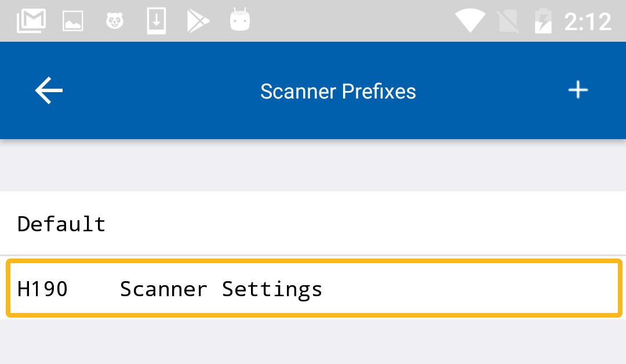The height and width of the screenshot is (364, 626).
Task: Add a new scanner prefix with plus
Action: pyautogui.click(x=577, y=90)
